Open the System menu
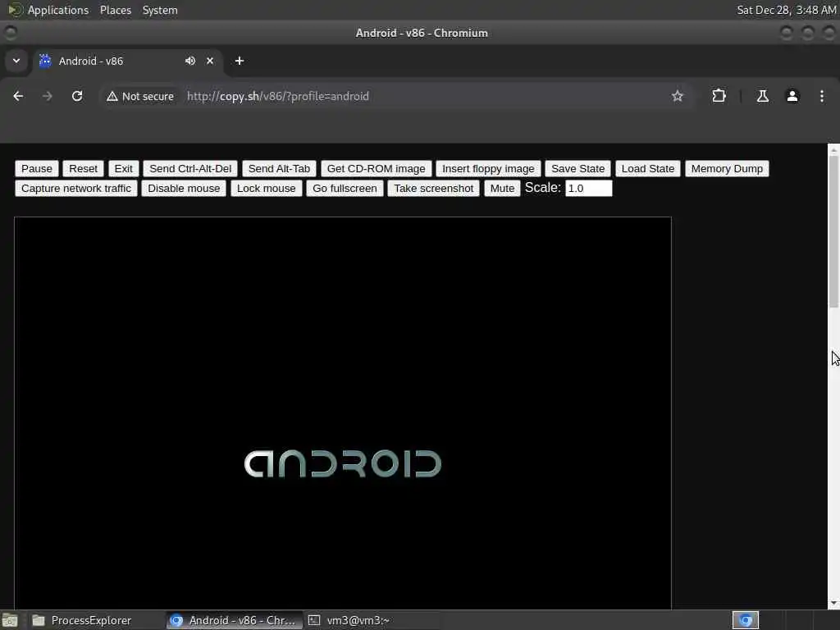840x630 pixels. (160, 10)
